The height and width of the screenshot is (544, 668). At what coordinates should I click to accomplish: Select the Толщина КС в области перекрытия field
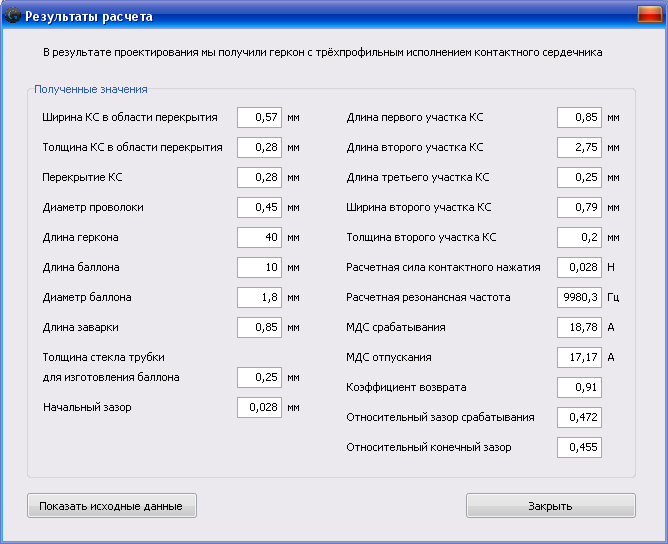(x=259, y=147)
